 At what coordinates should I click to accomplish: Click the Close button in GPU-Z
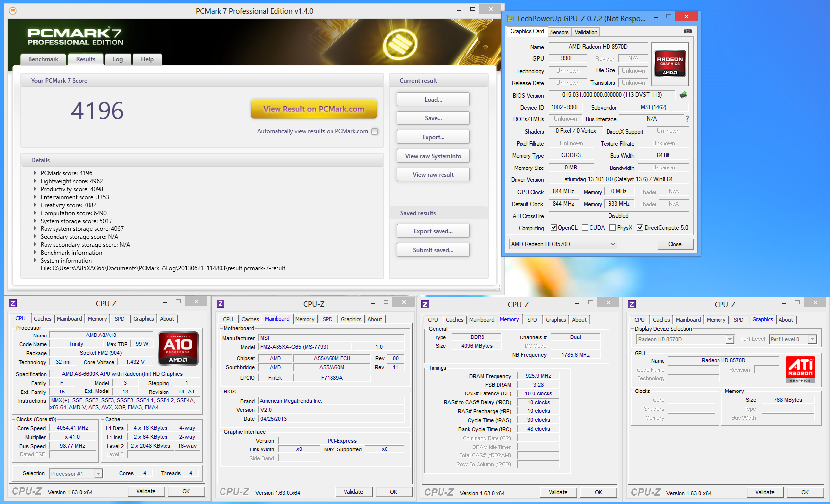(x=675, y=244)
